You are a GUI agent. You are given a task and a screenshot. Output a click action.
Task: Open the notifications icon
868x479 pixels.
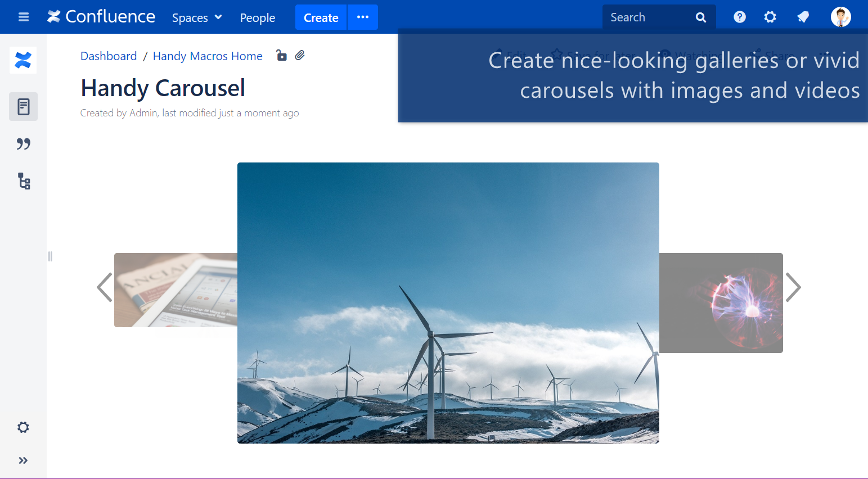pyautogui.click(x=803, y=17)
